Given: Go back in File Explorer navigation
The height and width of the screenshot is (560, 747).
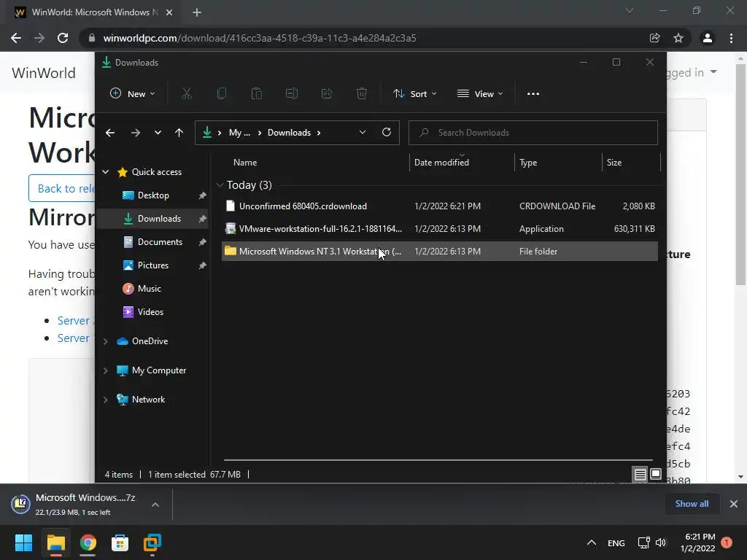Looking at the screenshot, I should 110,133.
